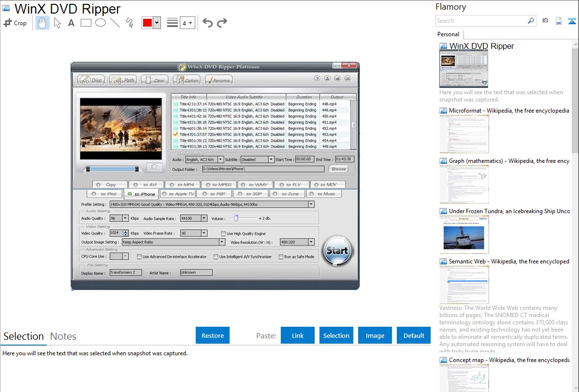Screen dimensions: 579x392
Task: Select the 'to Apple TV' output option
Action: pos(178,194)
